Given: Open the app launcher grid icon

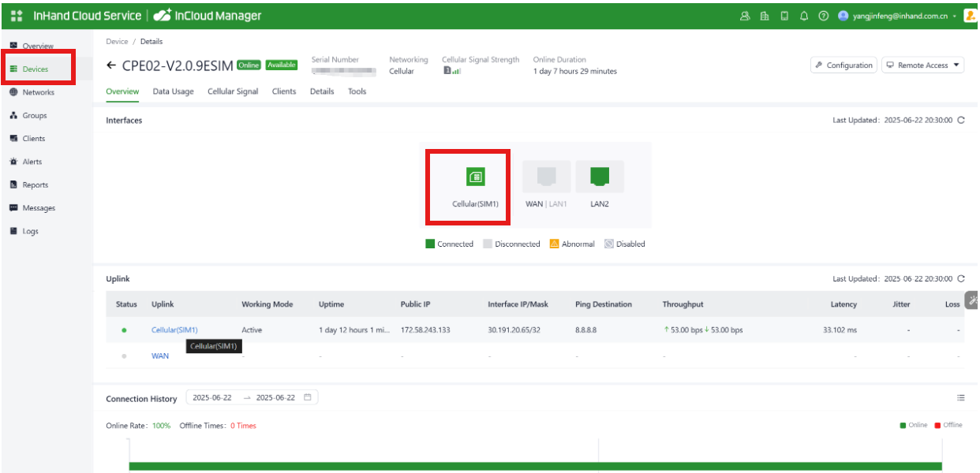Looking at the screenshot, I should click(x=17, y=16).
